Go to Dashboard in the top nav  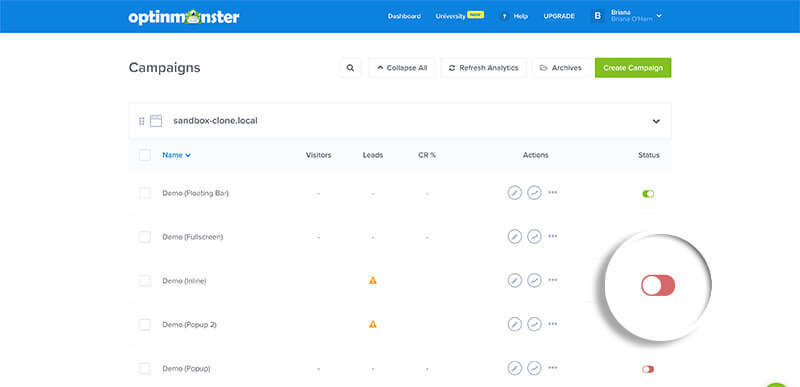[x=404, y=16]
